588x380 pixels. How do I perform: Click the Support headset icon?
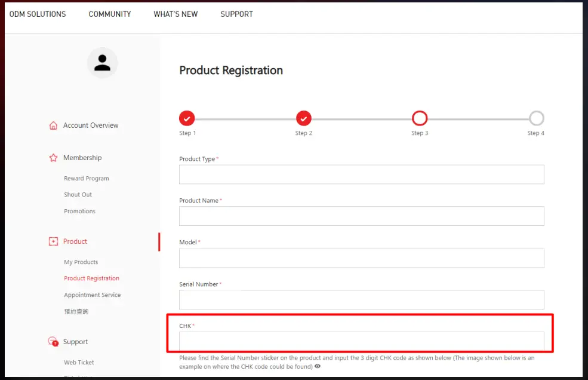pyautogui.click(x=53, y=342)
